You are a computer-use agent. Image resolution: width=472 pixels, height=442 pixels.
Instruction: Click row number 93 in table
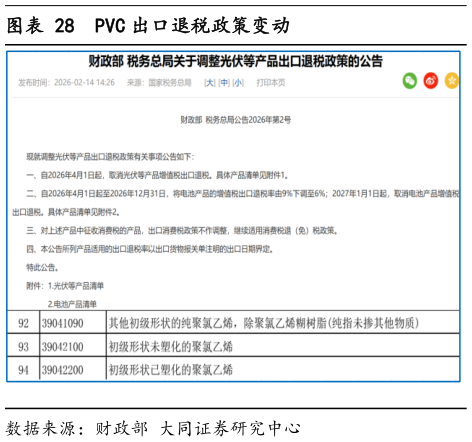click(23, 346)
